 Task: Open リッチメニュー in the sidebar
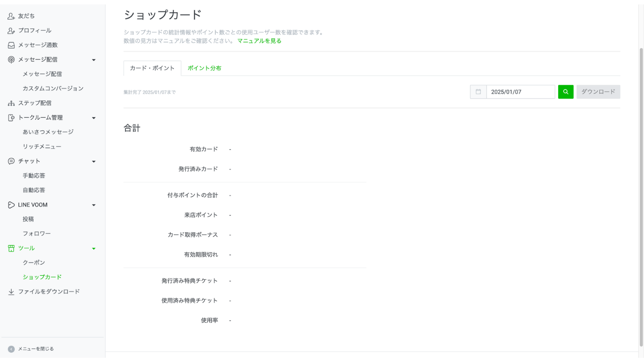(x=42, y=147)
